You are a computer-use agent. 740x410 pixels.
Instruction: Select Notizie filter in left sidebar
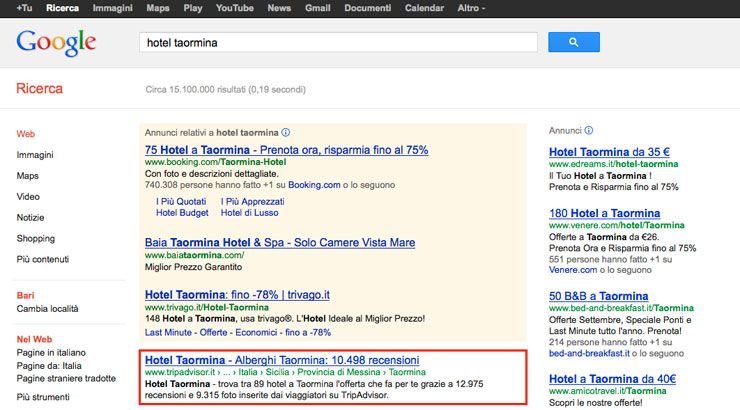click(x=30, y=218)
